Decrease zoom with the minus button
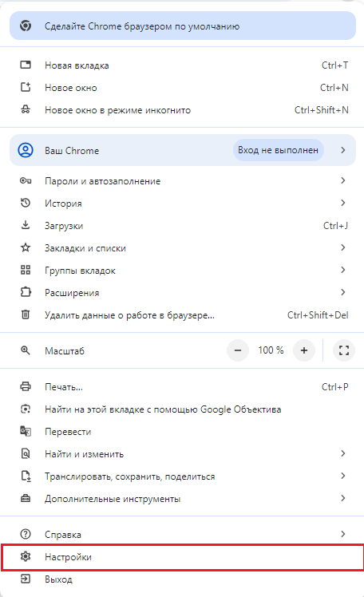 point(238,350)
